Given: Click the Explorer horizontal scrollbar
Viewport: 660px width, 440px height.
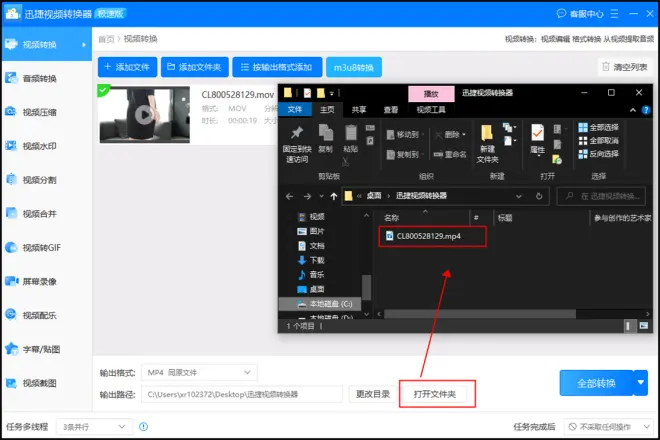Looking at the screenshot, I should (x=480, y=314).
